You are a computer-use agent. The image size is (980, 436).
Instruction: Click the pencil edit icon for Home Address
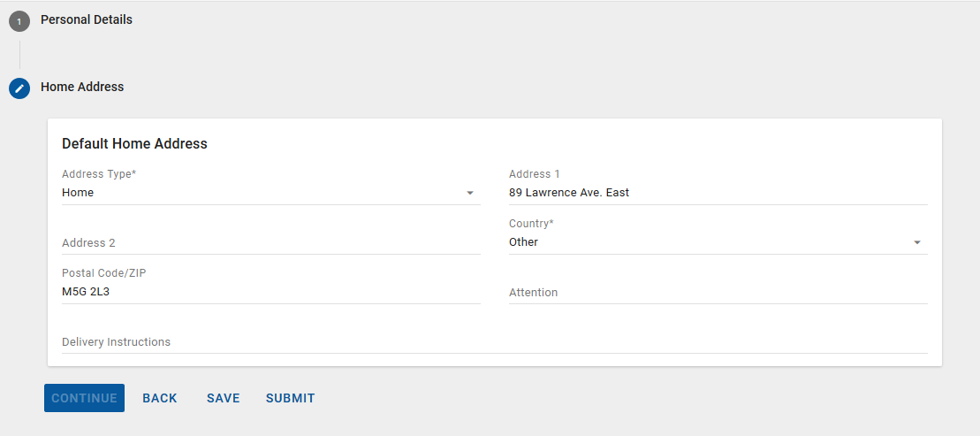pyautogui.click(x=19, y=88)
